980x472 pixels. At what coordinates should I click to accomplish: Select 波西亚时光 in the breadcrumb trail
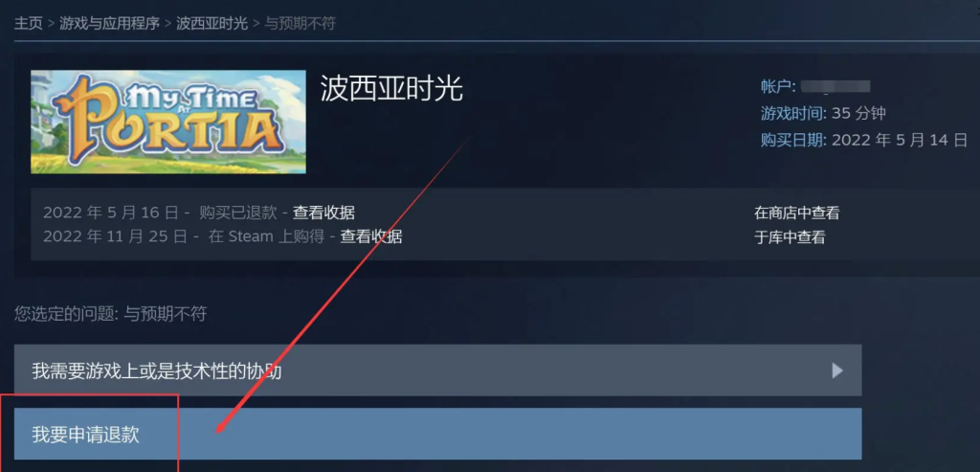point(212,24)
